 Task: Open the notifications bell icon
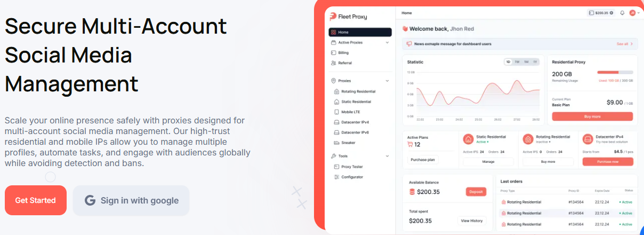point(622,13)
